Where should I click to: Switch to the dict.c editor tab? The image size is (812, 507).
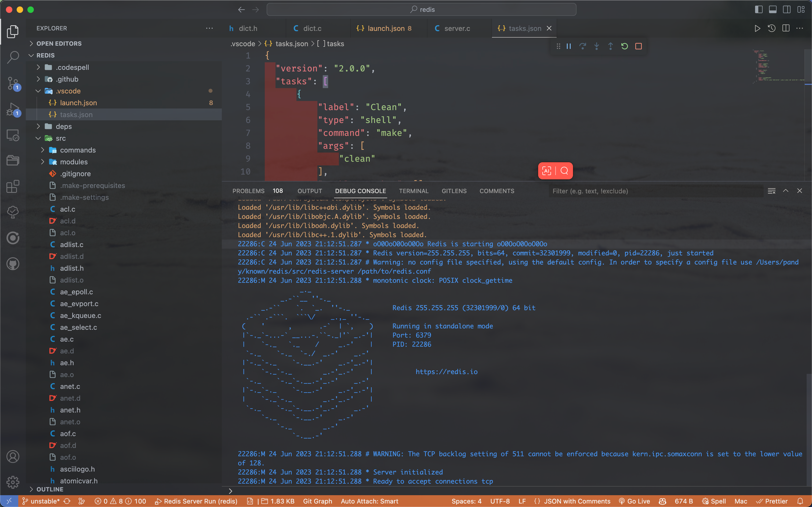pyautogui.click(x=318, y=28)
